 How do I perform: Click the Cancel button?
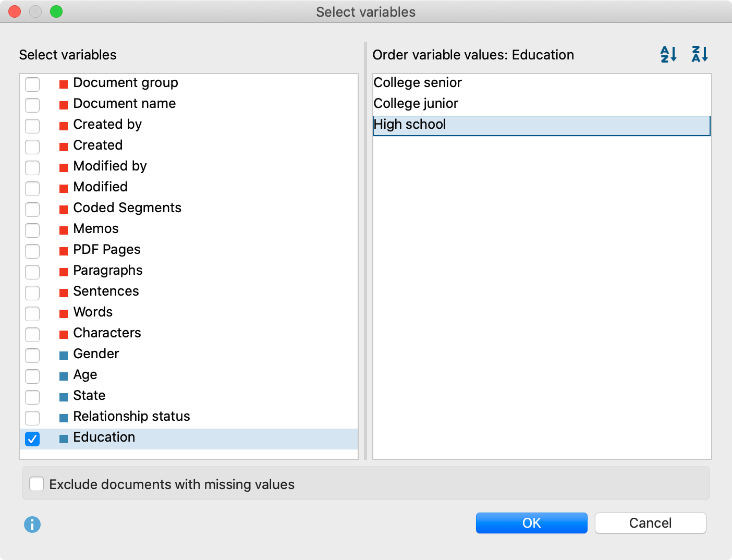650,523
